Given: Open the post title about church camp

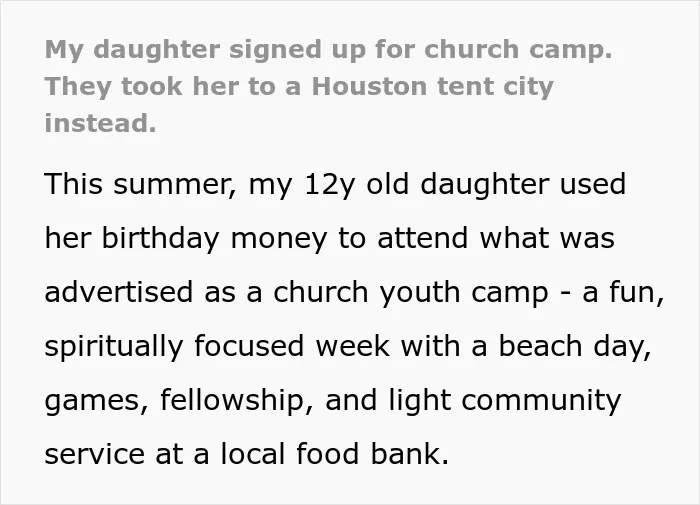Looking at the screenshot, I should 328,86.
